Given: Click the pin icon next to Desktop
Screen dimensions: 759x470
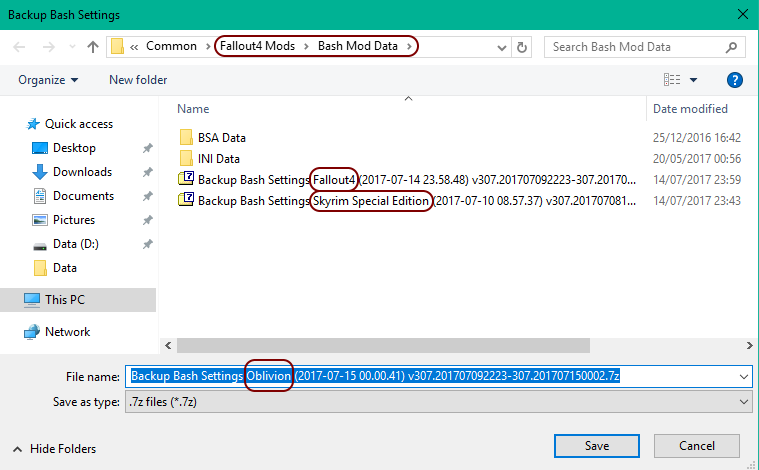Looking at the screenshot, I should 147,148.
